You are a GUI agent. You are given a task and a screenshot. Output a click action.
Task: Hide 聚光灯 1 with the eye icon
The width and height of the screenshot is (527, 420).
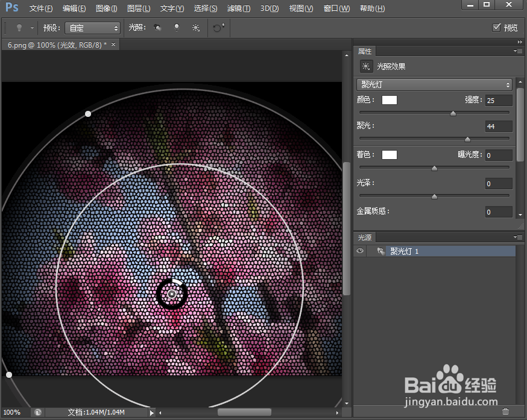[359, 251]
